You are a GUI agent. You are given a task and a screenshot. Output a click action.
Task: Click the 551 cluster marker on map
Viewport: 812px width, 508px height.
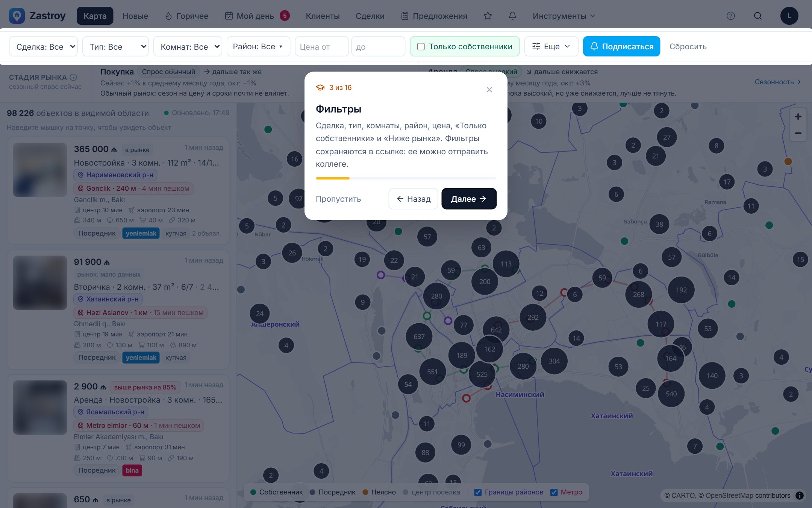[432, 372]
